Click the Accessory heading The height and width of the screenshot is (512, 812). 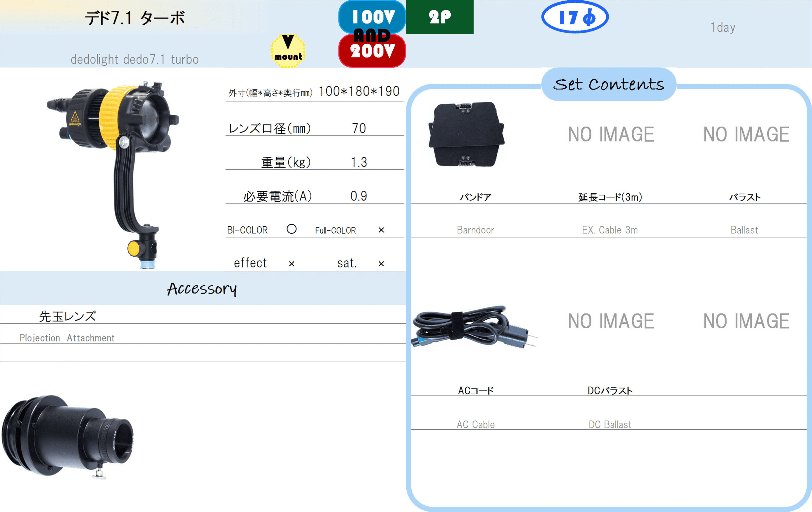(x=202, y=289)
